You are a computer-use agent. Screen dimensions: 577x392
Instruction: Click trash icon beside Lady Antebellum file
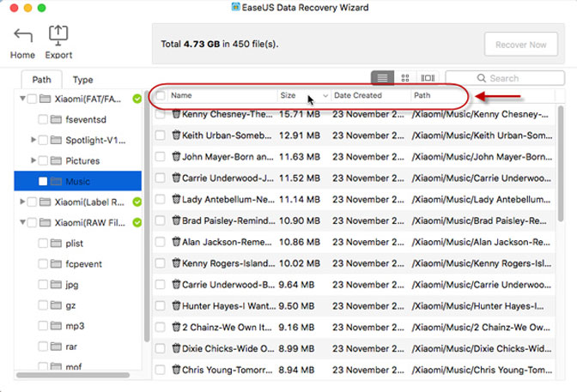[x=176, y=199]
